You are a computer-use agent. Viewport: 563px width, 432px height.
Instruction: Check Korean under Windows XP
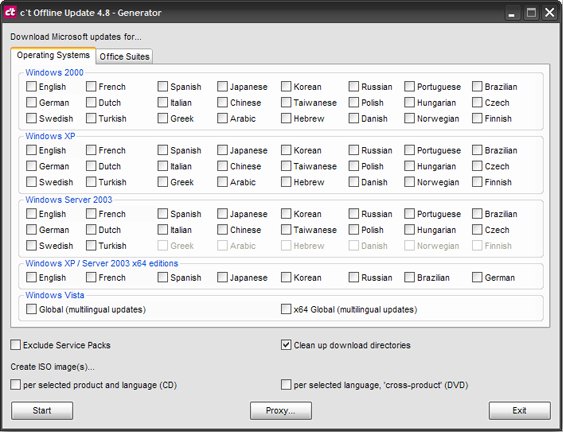[286, 150]
